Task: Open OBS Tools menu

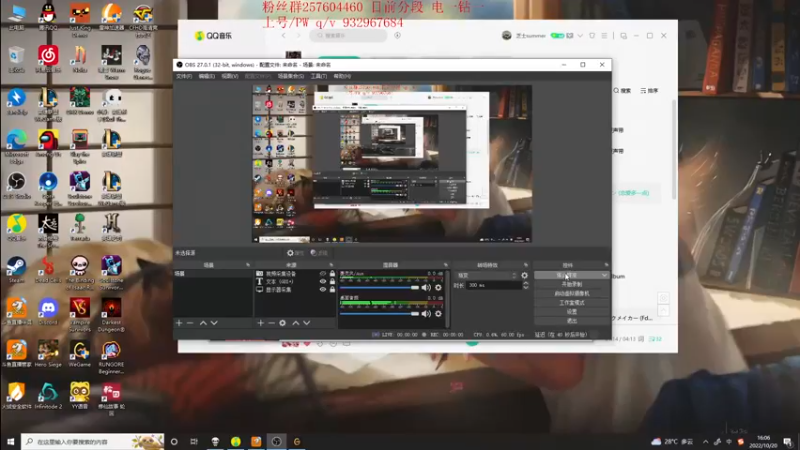Action: tap(319, 76)
